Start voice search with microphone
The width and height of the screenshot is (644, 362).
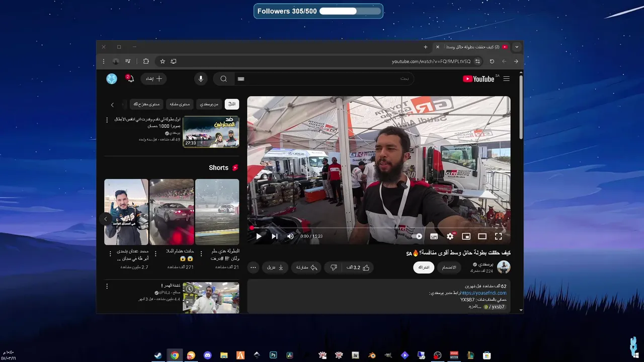pyautogui.click(x=201, y=79)
